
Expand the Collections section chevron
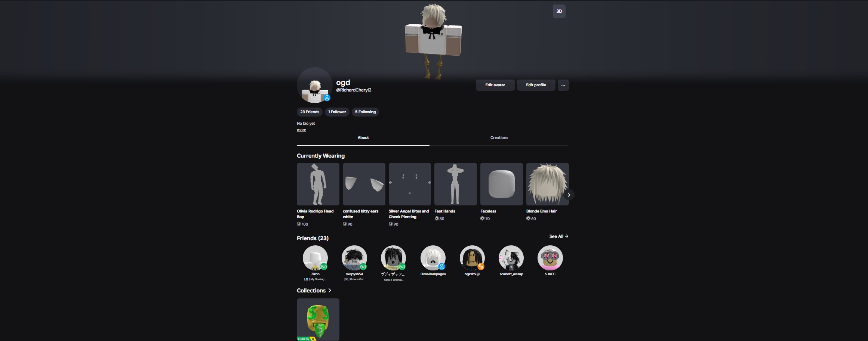[329, 291]
